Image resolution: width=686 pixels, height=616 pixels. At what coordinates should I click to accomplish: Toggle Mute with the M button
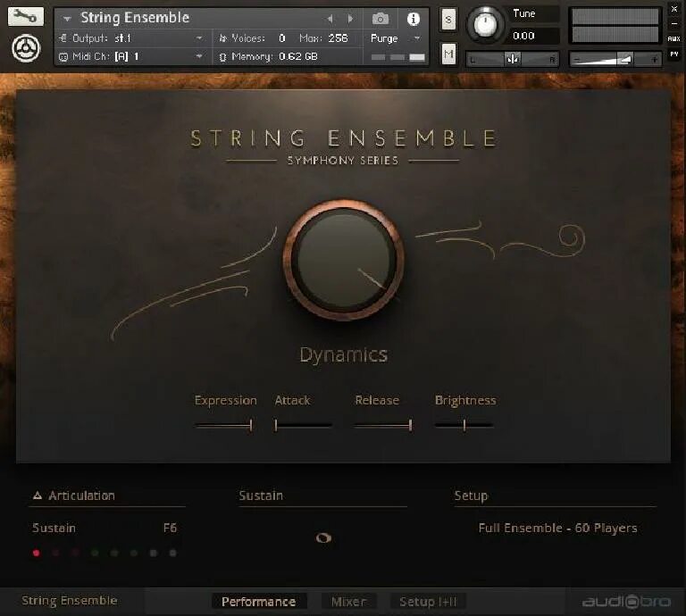pos(448,54)
